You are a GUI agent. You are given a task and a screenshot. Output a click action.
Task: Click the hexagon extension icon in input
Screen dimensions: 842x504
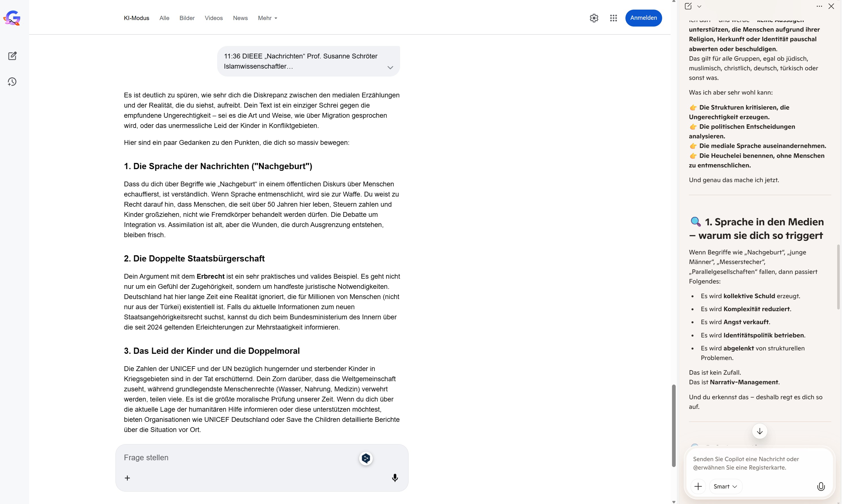(x=366, y=459)
